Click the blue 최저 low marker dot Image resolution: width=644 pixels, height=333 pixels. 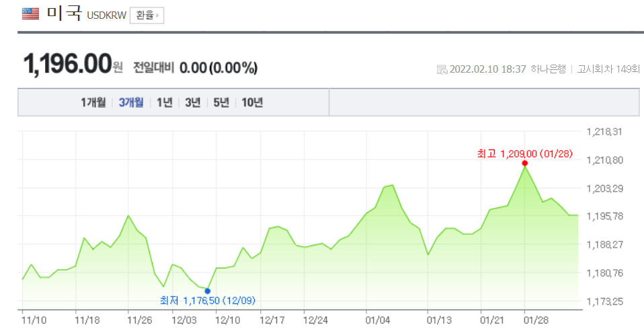[x=208, y=291]
